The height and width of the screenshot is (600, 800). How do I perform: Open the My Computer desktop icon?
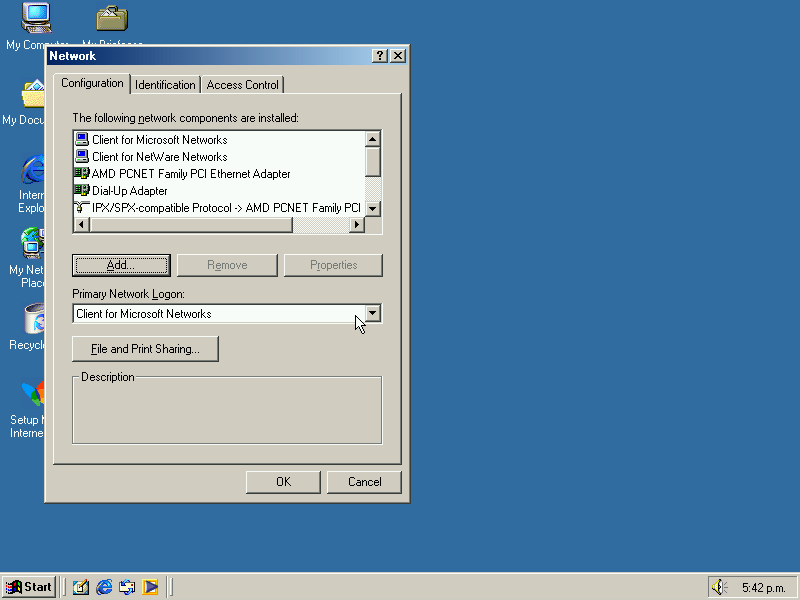point(37,18)
